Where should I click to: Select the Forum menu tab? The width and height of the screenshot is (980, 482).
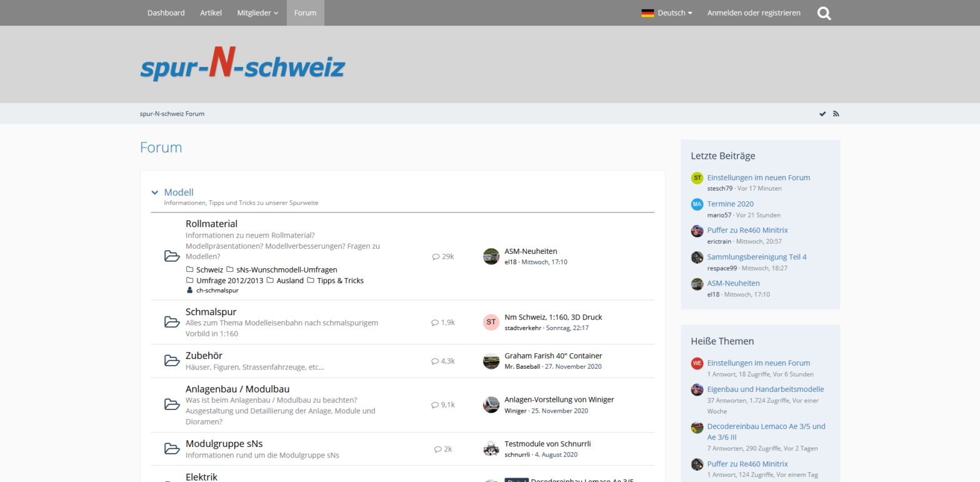[306, 13]
